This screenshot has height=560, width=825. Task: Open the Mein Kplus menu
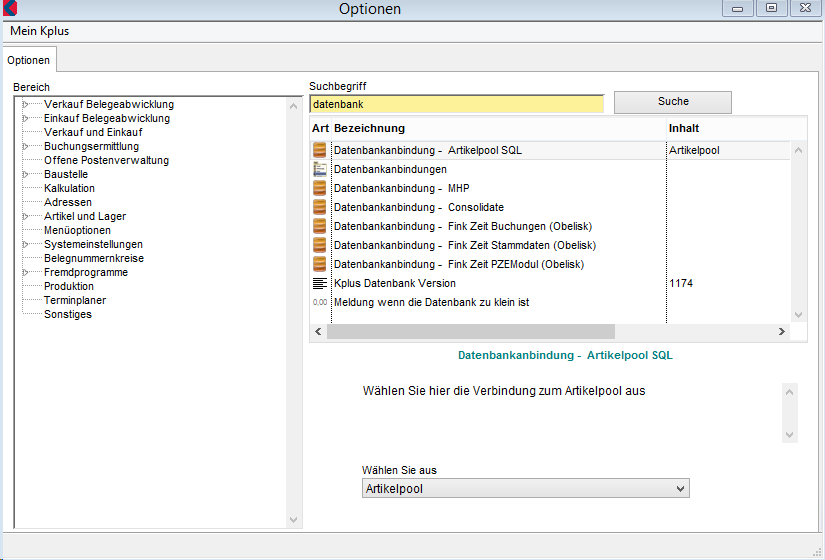[39, 31]
